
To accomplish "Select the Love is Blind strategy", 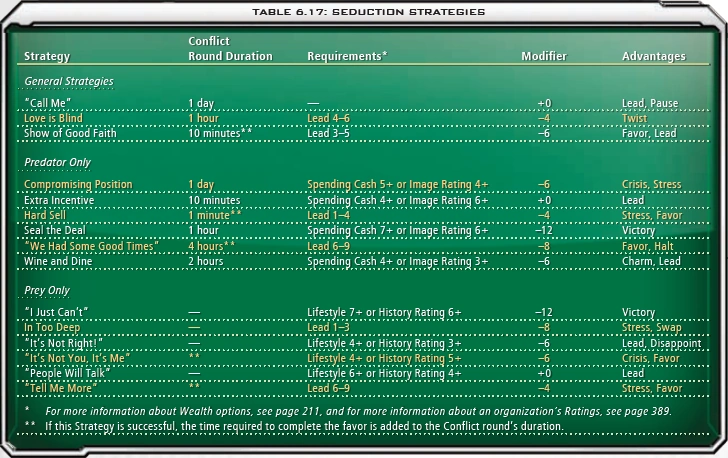I will [53, 118].
